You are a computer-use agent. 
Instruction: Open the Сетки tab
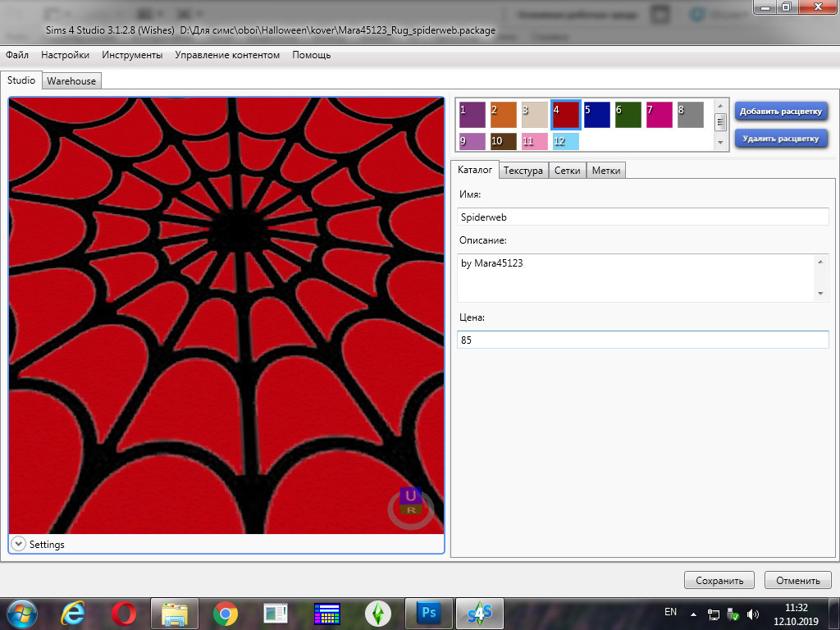(568, 171)
